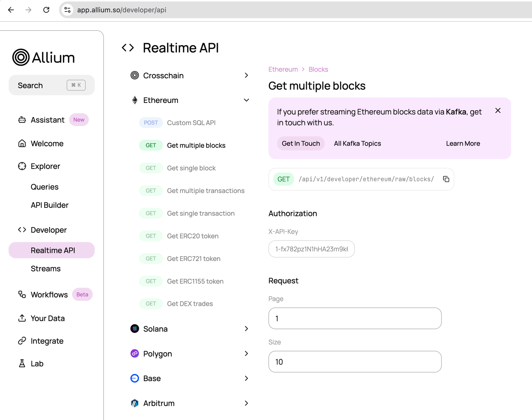Image resolution: width=532 pixels, height=420 pixels.
Task: Click the Page input field
Action: [355, 318]
